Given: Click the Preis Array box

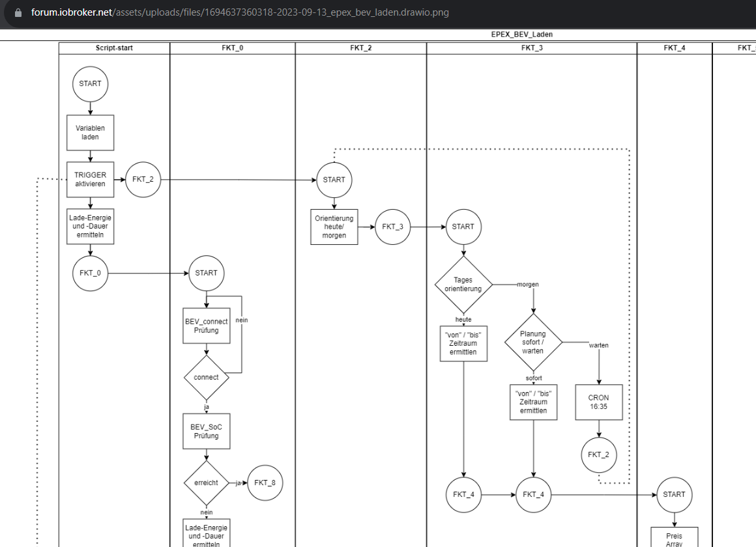Looking at the screenshot, I should (674, 537).
